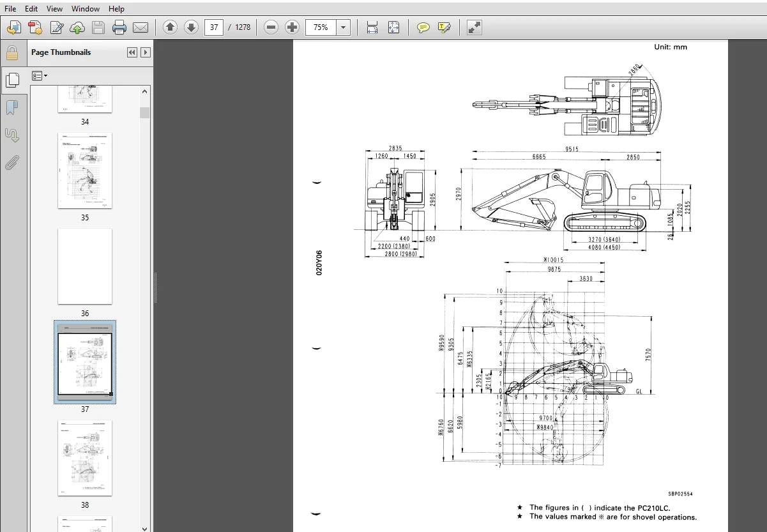Click the Open file toolbar icon
767x532 pixels.
14,27
